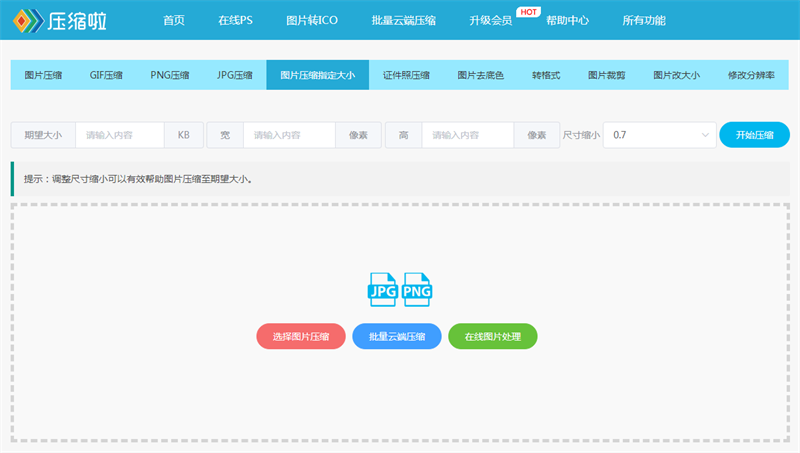Select the 图片压缩指定大小 tab

click(x=317, y=75)
